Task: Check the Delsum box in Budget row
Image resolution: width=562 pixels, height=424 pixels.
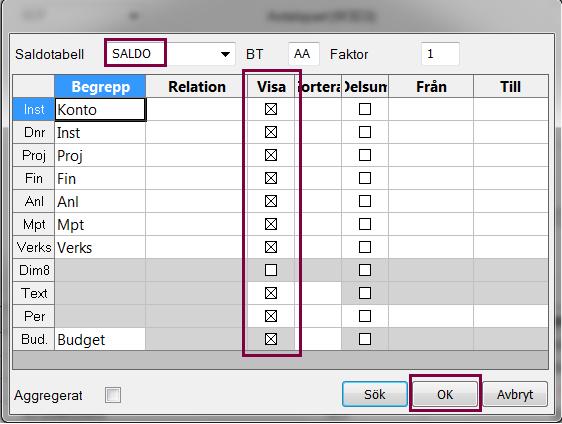Action: click(365, 339)
